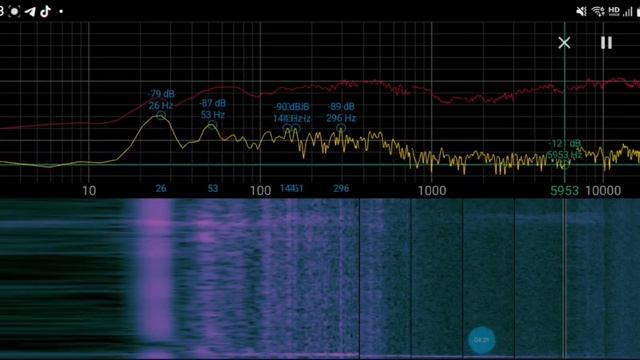Tap the blue 296 axis peak label
Image resolution: width=640 pixels, height=360 pixels.
tap(341, 188)
